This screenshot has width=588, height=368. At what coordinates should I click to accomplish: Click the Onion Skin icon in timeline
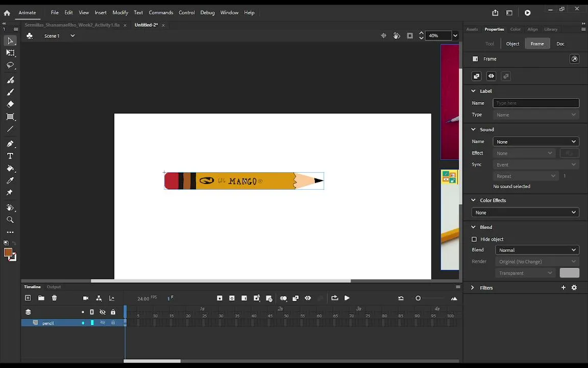283,298
